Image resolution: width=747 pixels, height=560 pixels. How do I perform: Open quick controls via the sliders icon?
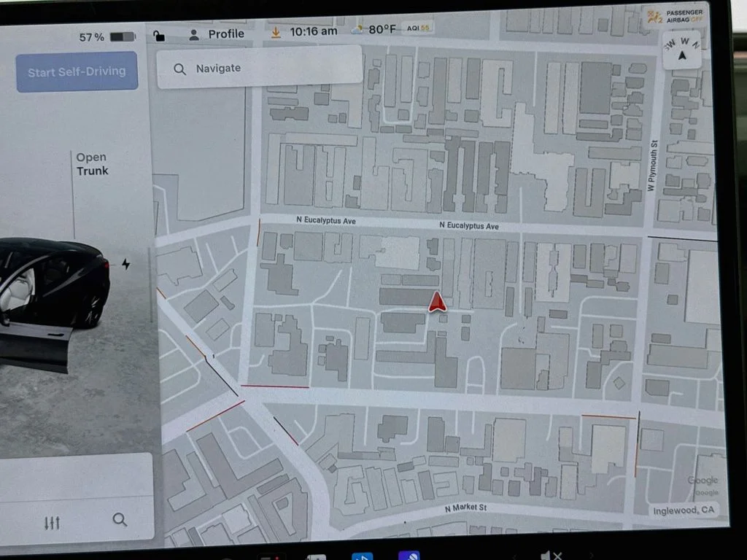(52, 523)
